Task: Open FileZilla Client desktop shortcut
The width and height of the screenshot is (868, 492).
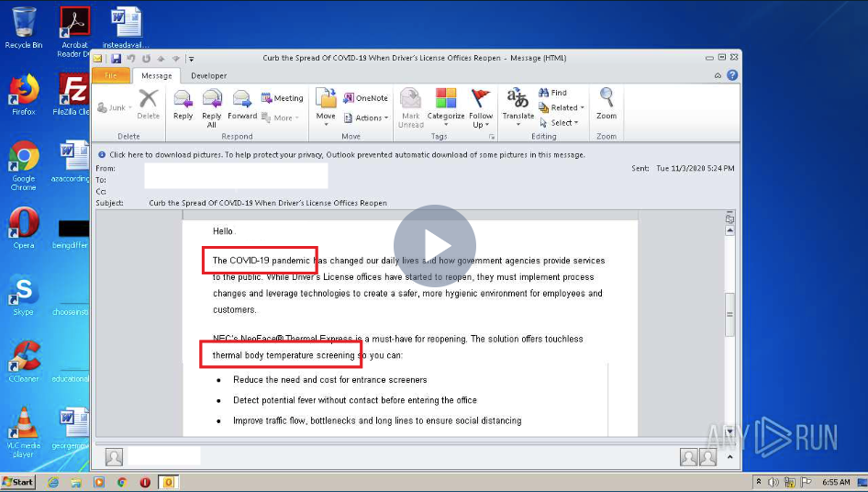Action: [x=73, y=95]
